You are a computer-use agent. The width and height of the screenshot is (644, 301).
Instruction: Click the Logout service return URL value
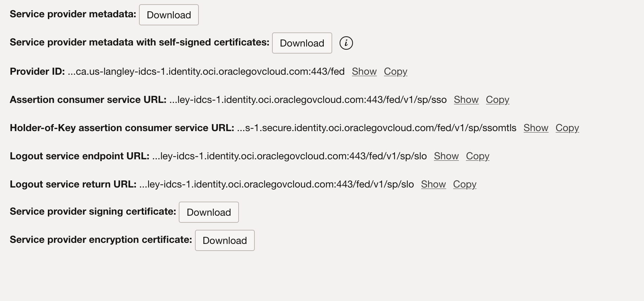[x=277, y=184]
